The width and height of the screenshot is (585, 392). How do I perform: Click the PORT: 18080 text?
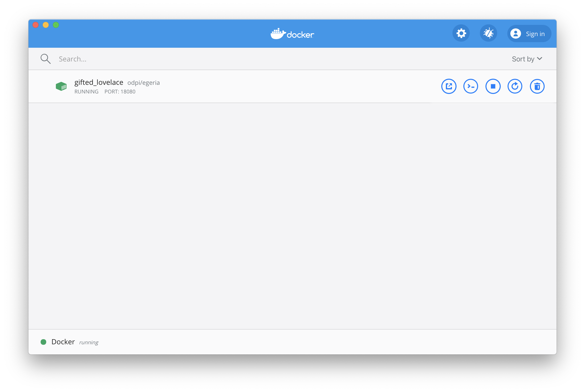tap(120, 92)
